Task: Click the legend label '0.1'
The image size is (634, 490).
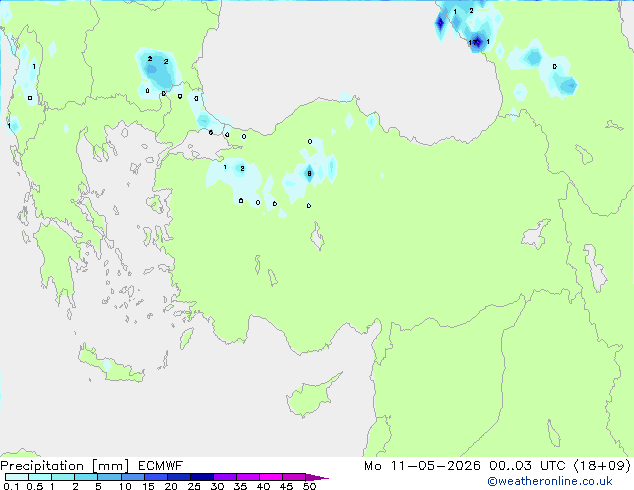Action: [x=11, y=486]
